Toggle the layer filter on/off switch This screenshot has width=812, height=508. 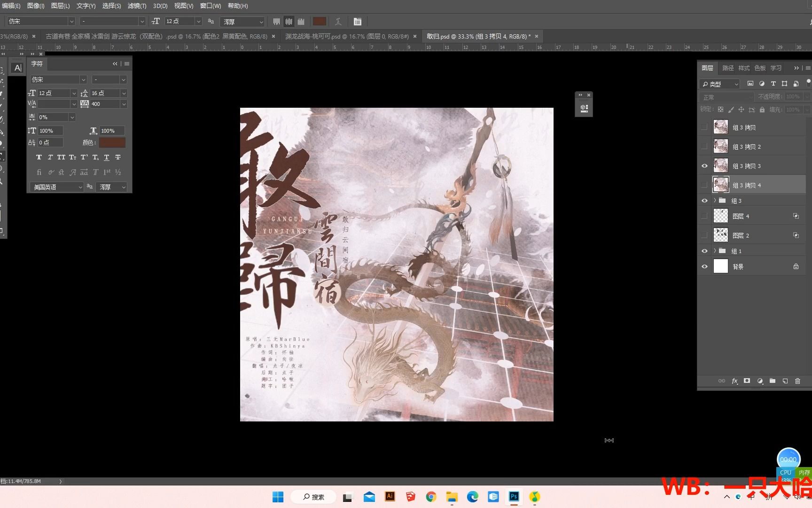808,83
